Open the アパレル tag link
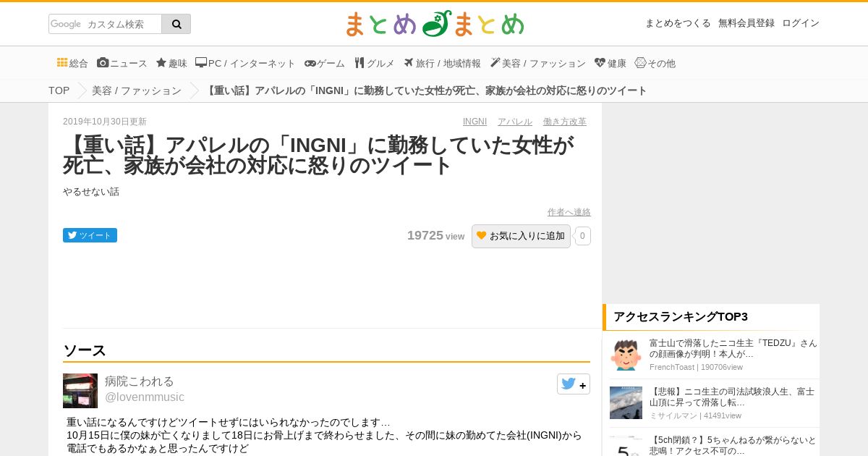868x456 pixels. [x=515, y=122]
